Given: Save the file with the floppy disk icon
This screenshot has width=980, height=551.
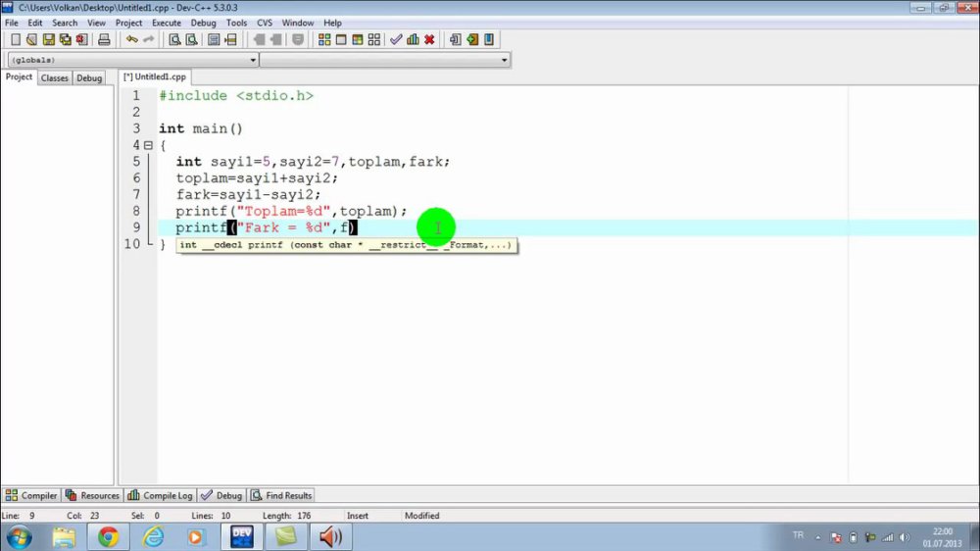Looking at the screenshot, I should tap(49, 39).
